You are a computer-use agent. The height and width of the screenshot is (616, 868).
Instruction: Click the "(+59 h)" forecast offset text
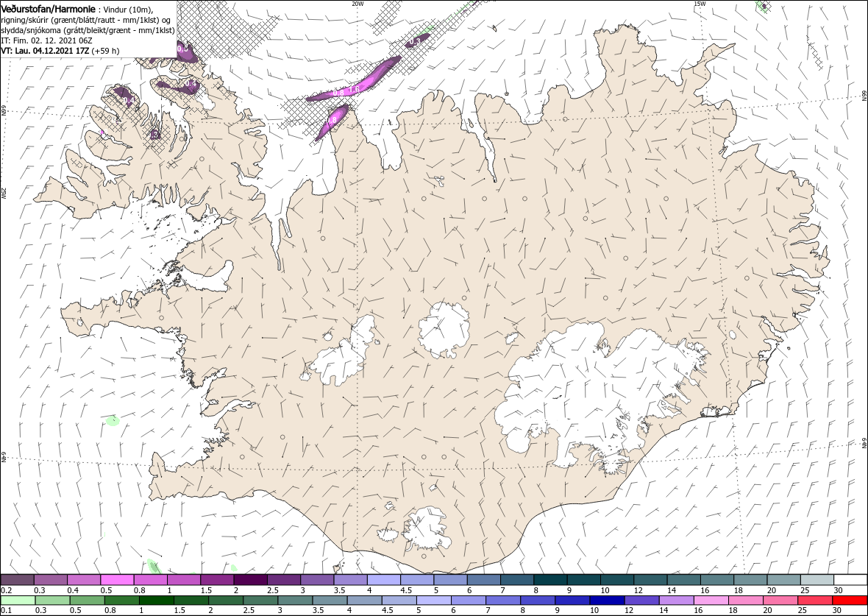click(x=106, y=51)
